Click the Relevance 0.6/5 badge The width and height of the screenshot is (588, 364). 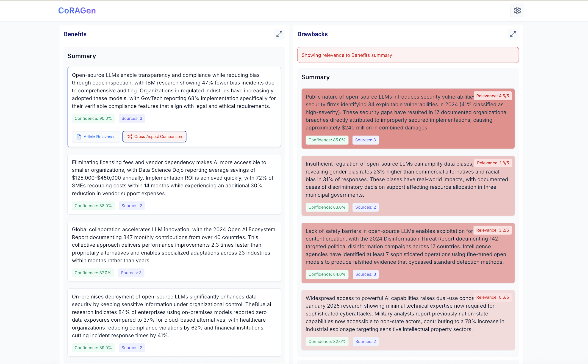pyautogui.click(x=492, y=297)
